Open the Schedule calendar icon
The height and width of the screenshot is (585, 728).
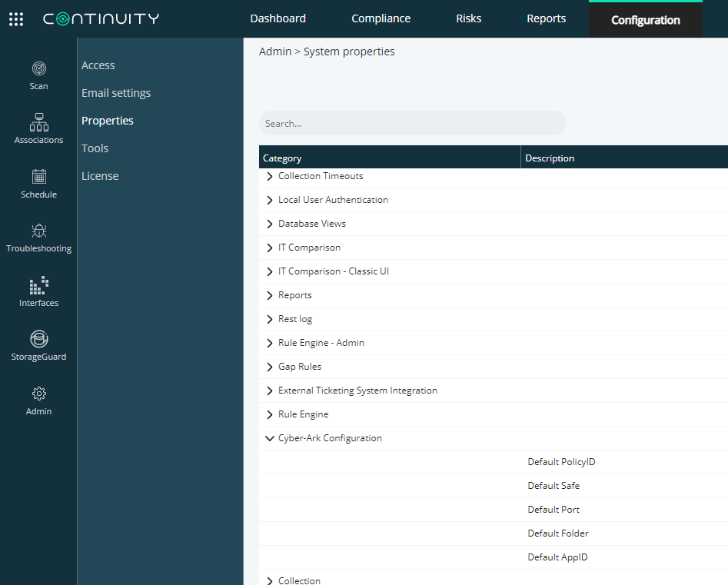point(39,177)
